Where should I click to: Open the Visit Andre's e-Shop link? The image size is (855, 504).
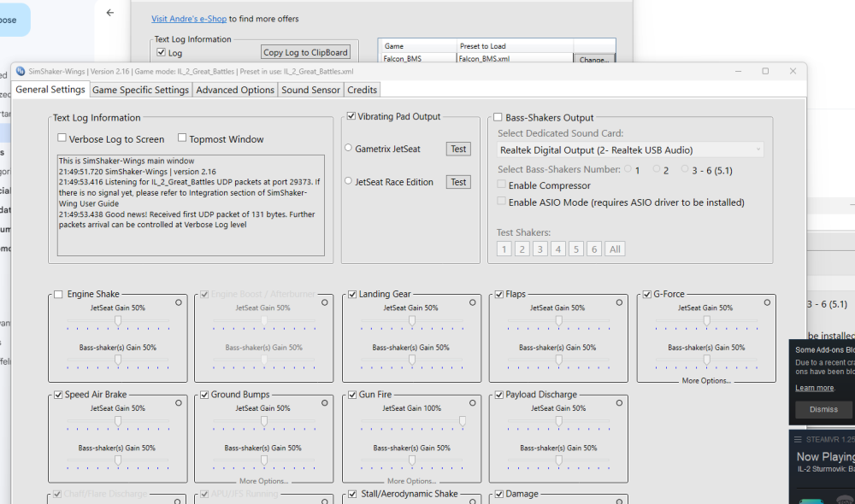188,18
